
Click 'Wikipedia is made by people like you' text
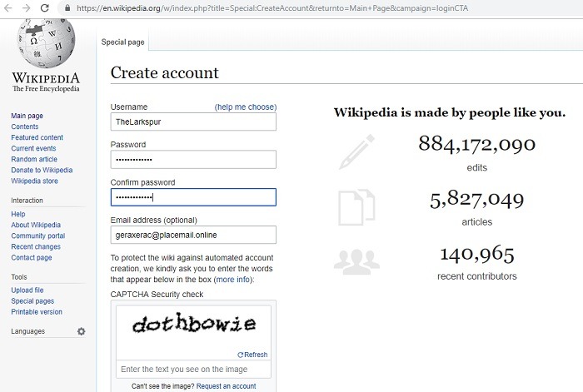[450, 112]
